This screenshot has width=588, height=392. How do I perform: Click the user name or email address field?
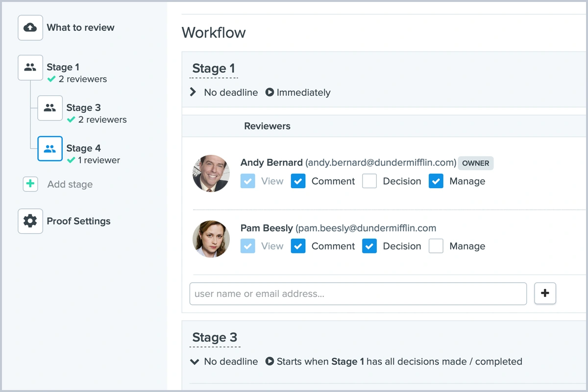click(x=358, y=294)
